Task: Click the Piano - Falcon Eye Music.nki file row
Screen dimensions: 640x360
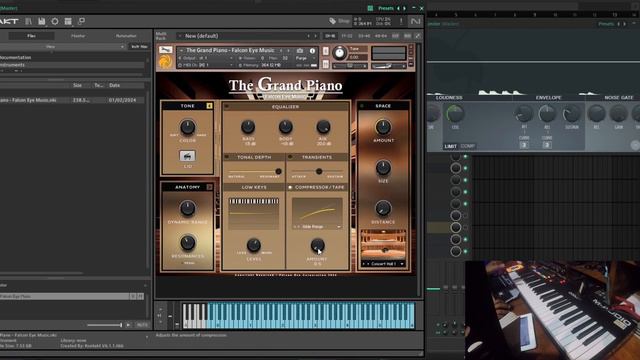Action: 72,100
